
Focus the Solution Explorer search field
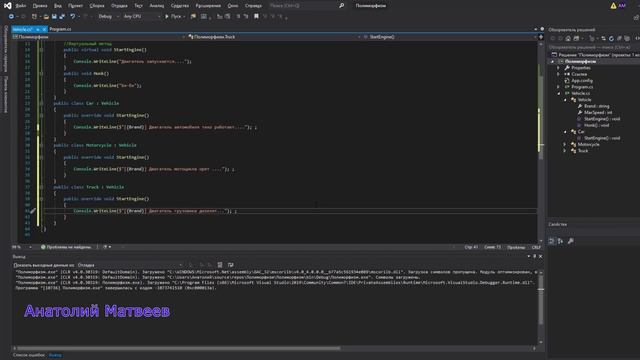pyautogui.click(x=594, y=47)
